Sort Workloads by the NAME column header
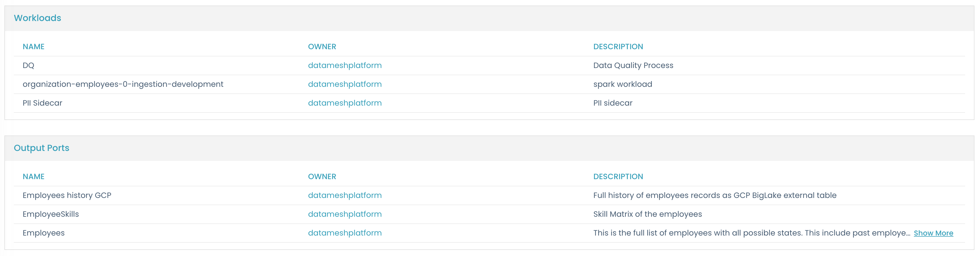Screen dimensions: 980x256 [33, 46]
